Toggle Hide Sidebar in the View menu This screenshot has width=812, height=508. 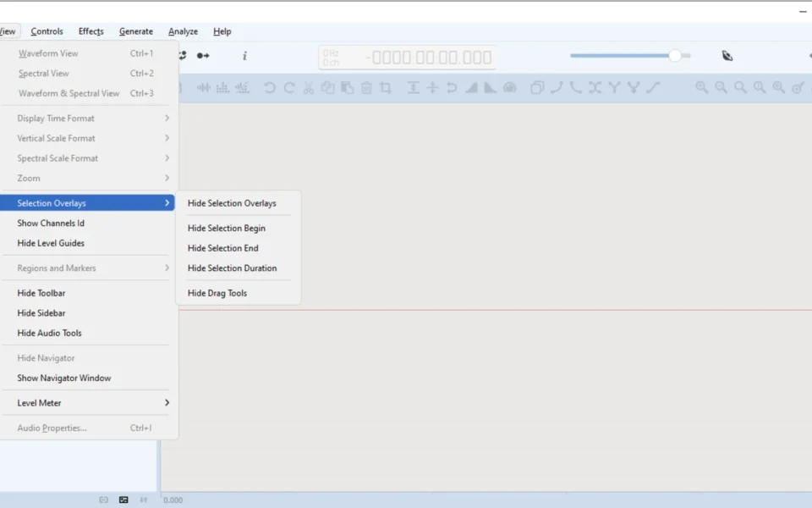87,313
